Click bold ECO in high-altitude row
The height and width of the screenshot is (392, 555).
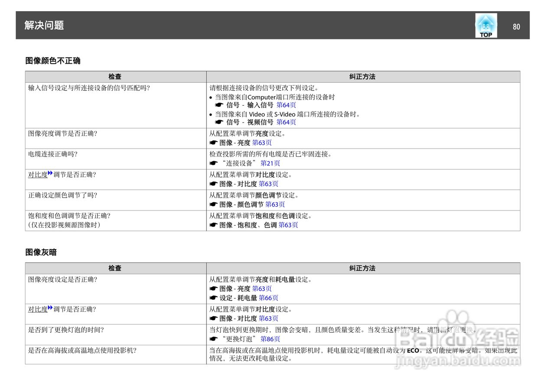pyautogui.click(x=413, y=350)
